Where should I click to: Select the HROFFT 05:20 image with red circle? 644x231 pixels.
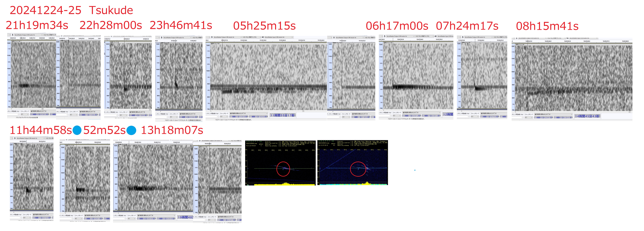280,163
